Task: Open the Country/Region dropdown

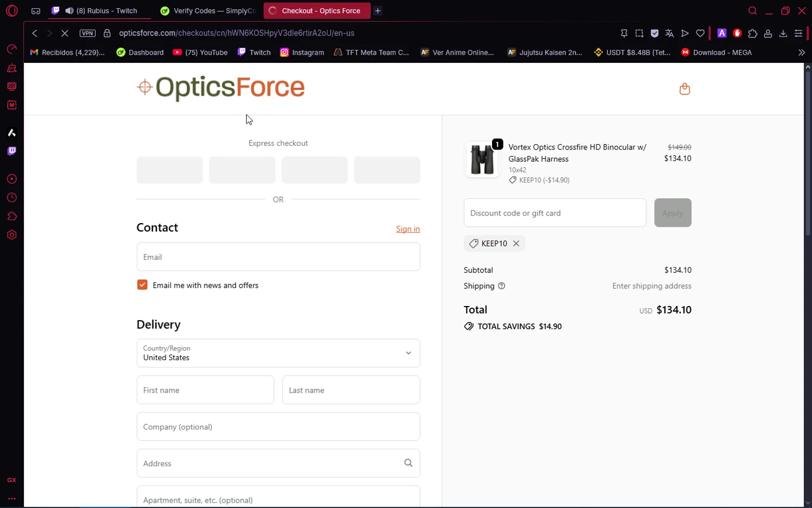Action: point(278,353)
